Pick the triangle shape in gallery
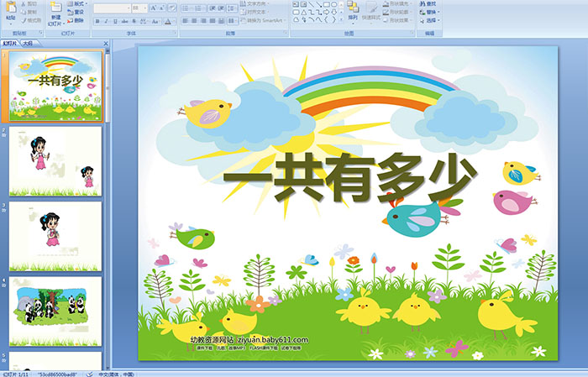The height and width of the screenshot is (377, 588). click(304, 13)
